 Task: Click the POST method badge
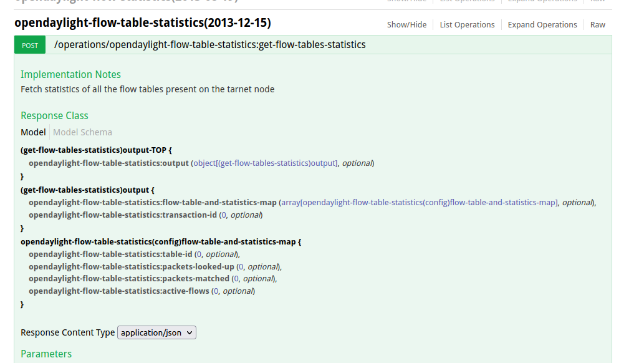click(29, 45)
